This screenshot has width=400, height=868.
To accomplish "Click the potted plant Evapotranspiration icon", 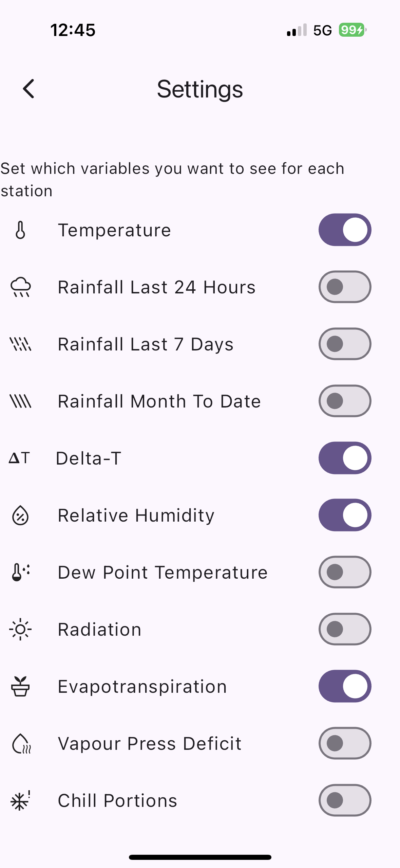I will (x=20, y=686).
